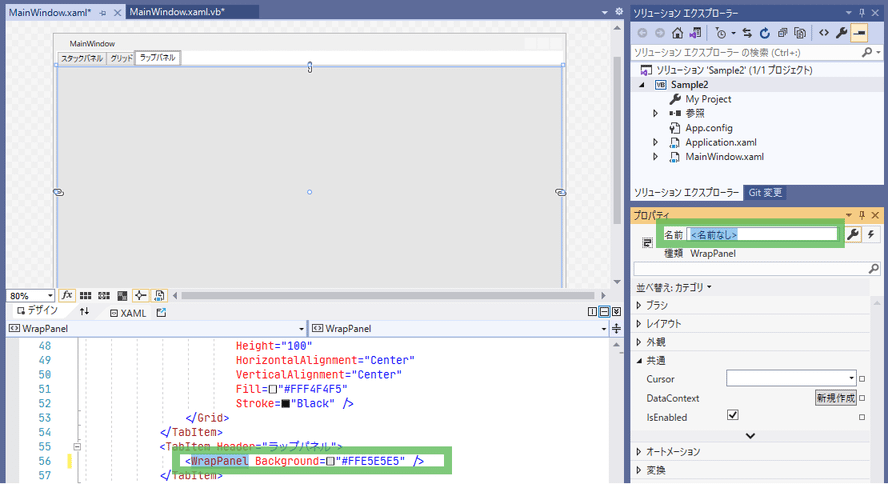Click the Show All Files icon
The height and width of the screenshot is (484, 888).
pyautogui.click(x=800, y=33)
